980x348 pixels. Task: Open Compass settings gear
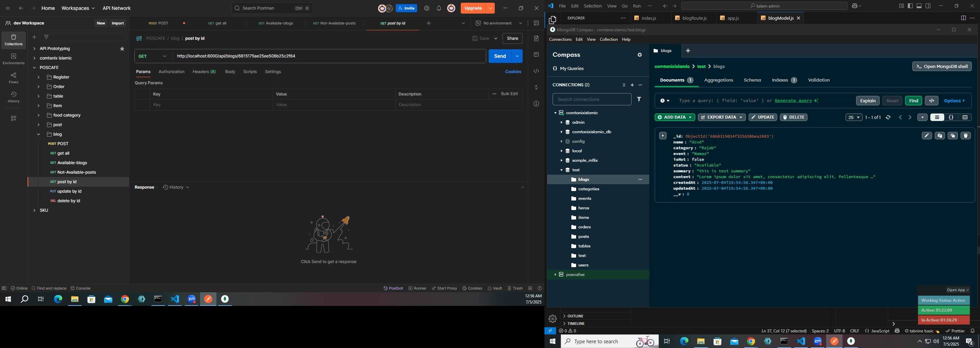pos(639,55)
